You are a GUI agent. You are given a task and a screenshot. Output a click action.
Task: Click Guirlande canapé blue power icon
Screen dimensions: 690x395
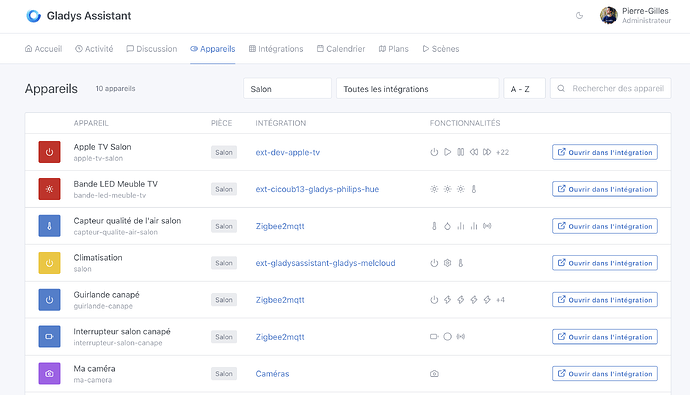(49, 300)
